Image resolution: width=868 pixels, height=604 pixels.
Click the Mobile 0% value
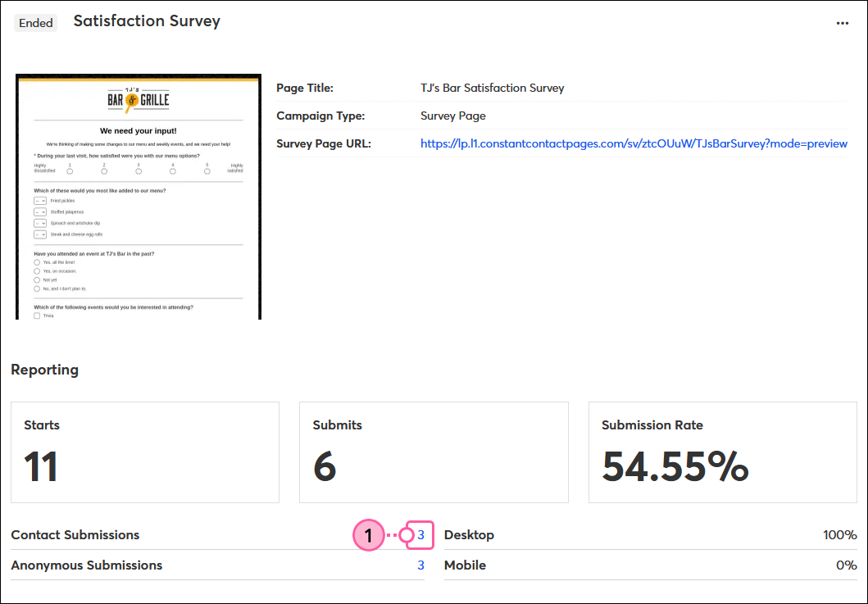[x=847, y=565]
